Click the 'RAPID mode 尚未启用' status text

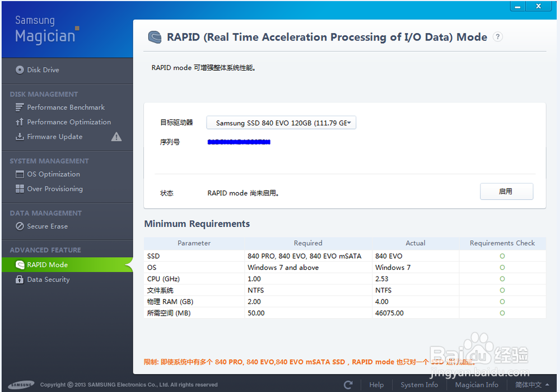pyautogui.click(x=243, y=193)
